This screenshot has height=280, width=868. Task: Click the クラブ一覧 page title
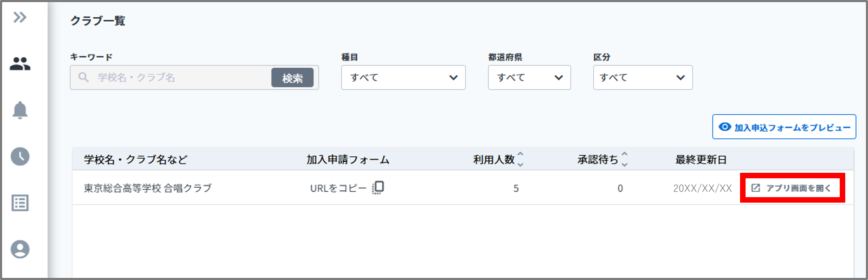pos(98,20)
